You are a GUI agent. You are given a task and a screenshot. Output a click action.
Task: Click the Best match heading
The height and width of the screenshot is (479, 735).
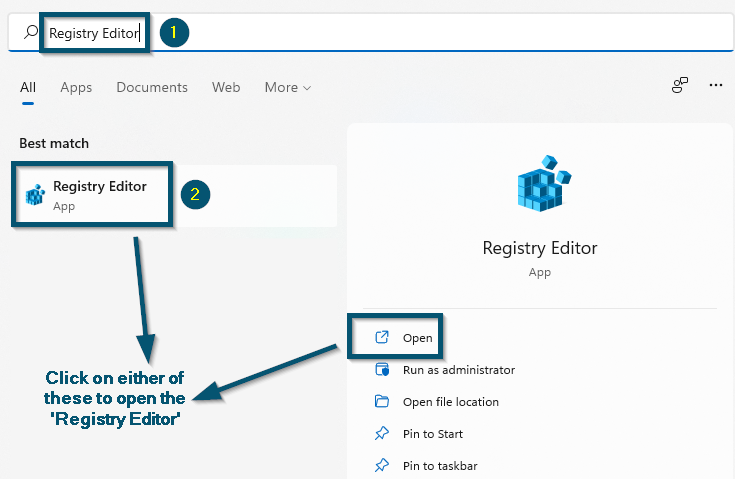pyautogui.click(x=54, y=143)
